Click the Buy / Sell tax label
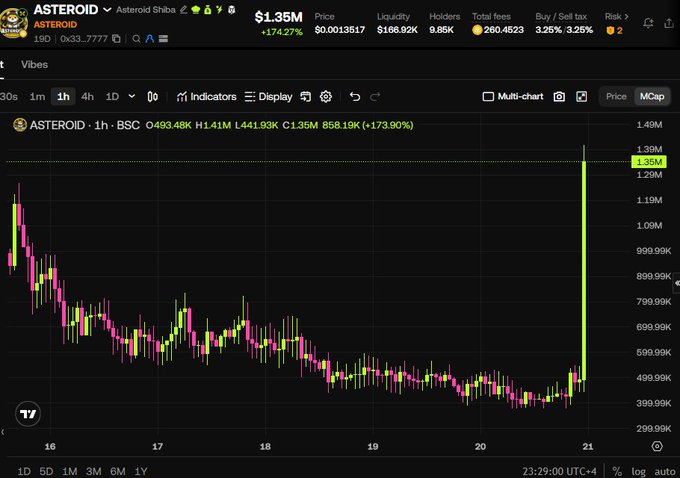This screenshot has width=680, height=478. click(x=561, y=16)
